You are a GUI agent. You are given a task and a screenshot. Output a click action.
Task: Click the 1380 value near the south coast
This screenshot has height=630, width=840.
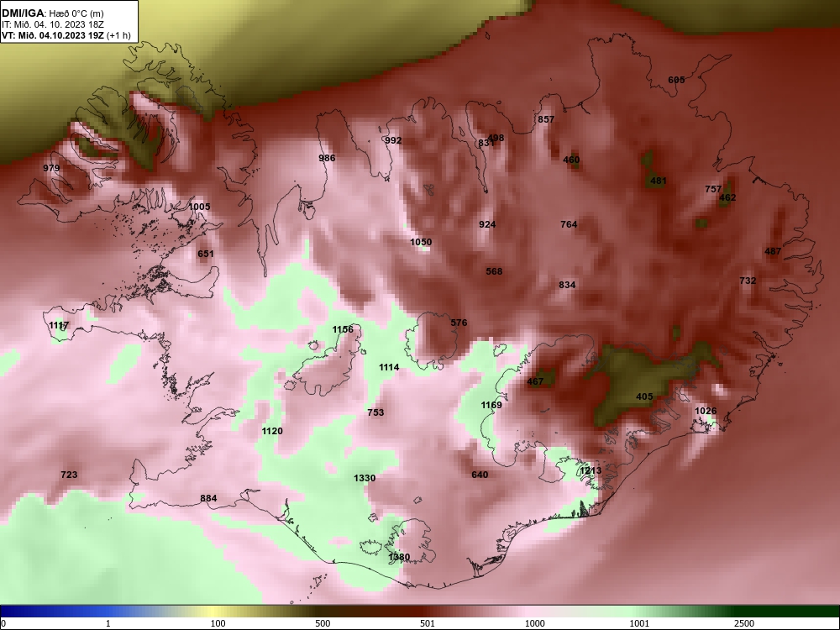(x=399, y=557)
